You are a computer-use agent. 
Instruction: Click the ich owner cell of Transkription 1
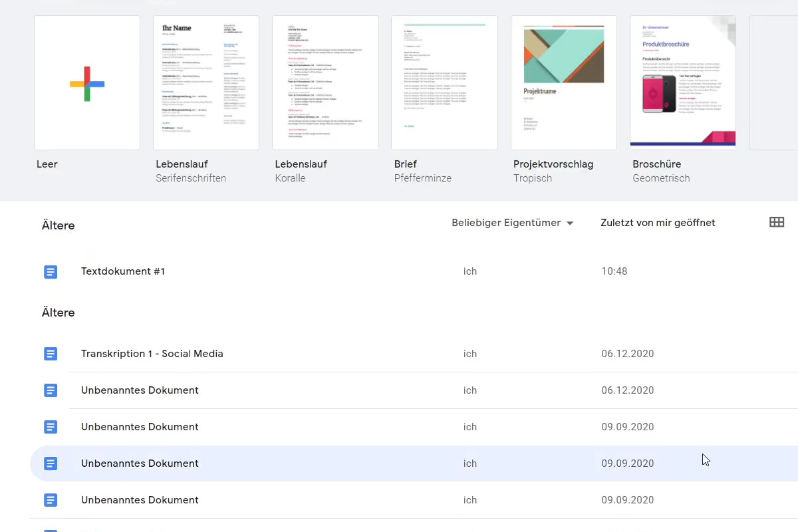click(470, 354)
